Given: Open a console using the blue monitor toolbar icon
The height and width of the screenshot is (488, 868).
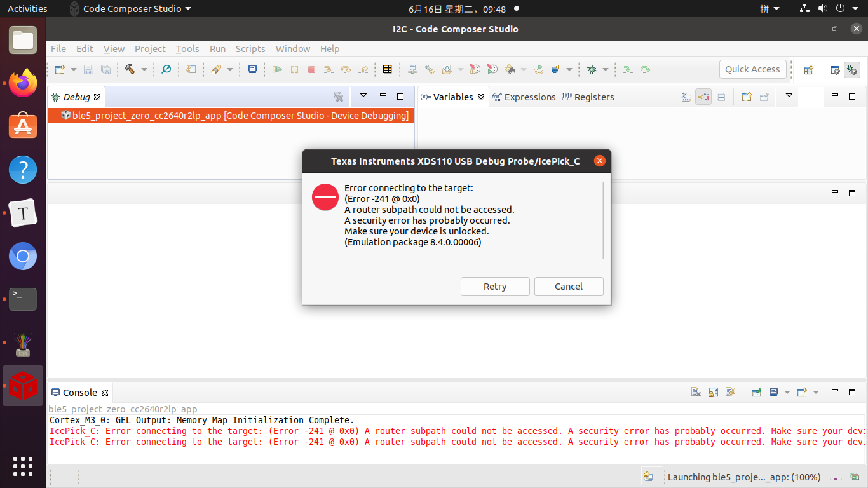Looking at the screenshot, I should (x=252, y=69).
